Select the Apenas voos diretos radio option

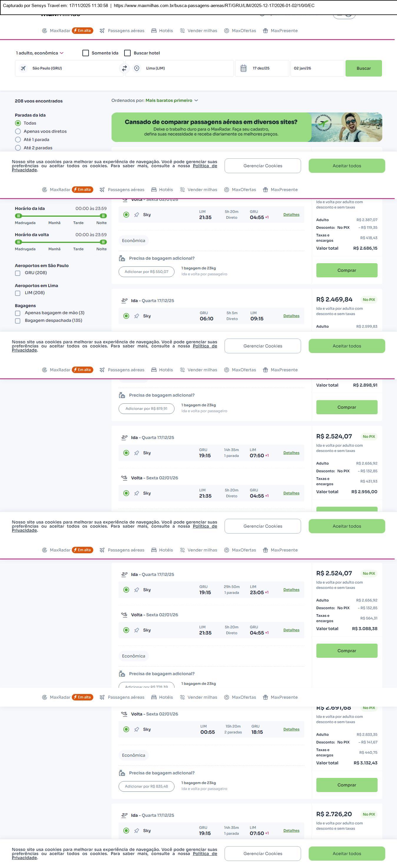tap(18, 131)
